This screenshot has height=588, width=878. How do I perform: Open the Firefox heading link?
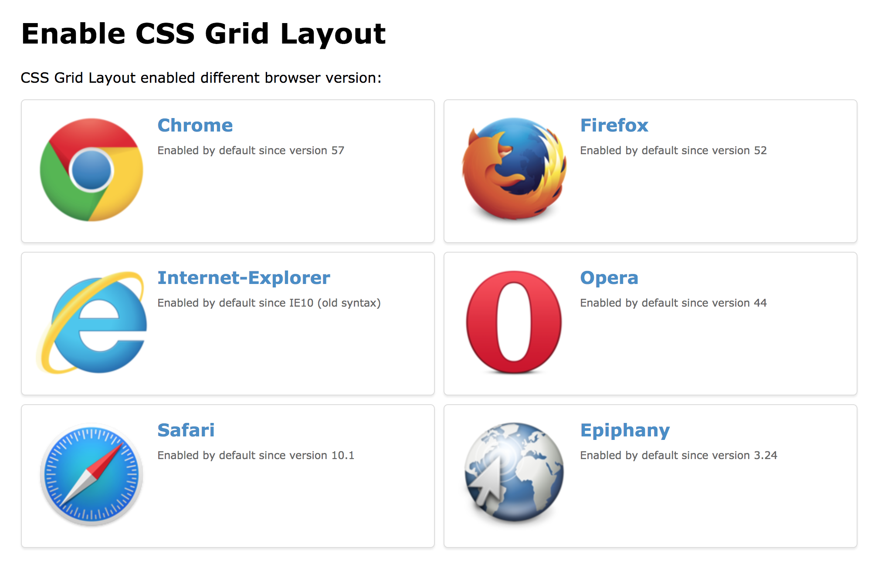coord(614,125)
